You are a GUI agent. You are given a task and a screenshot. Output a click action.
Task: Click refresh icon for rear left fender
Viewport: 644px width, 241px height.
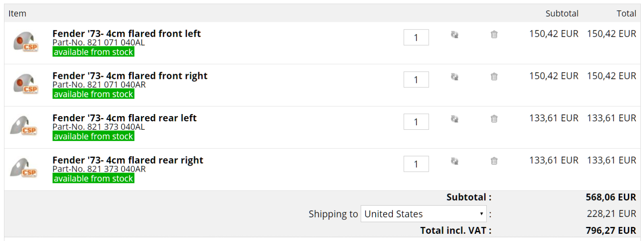(454, 119)
